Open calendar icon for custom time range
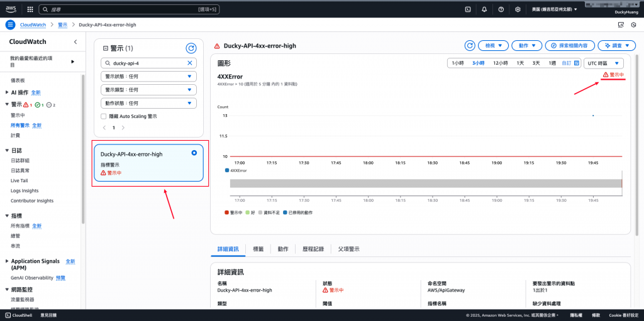 coord(577,63)
